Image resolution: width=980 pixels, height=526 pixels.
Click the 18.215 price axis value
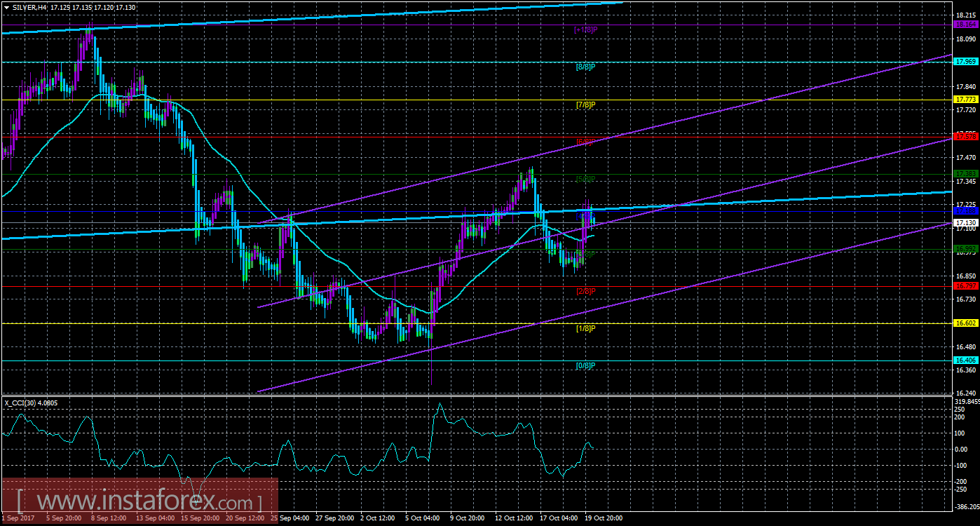[x=966, y=14]
